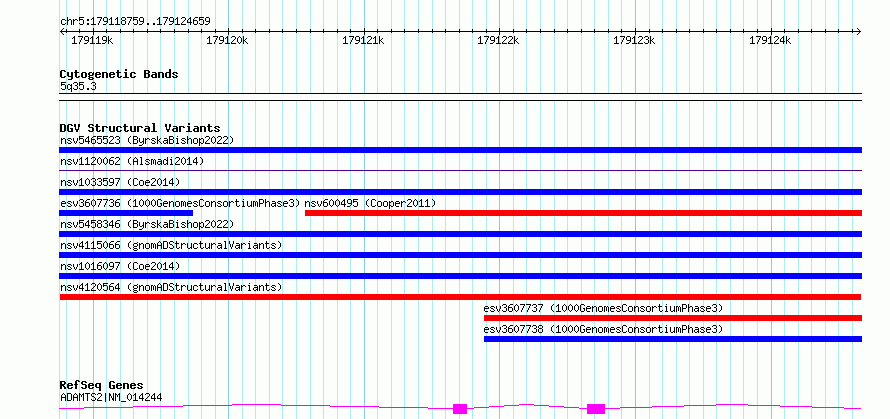Select blue bar under nsv5458346
890x419 pixels.
point(460,234)
